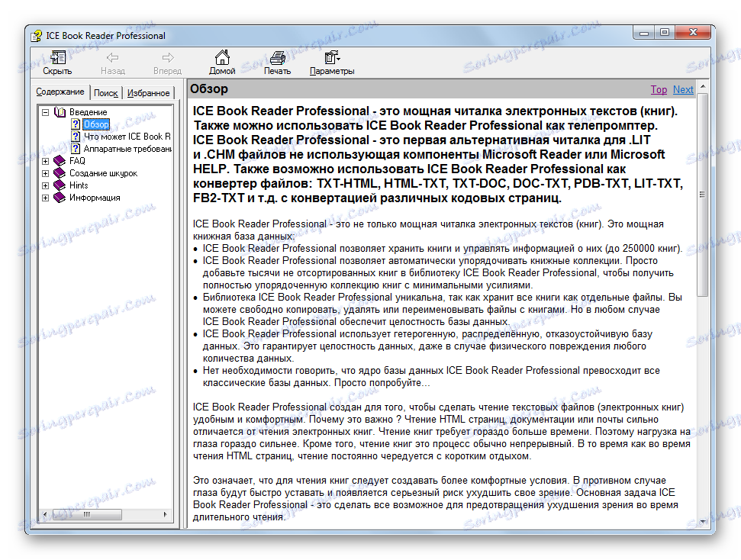Open the Параметры (Options) toolbar icon
Screen dimensions: 741x560
[x=332, y=58]
